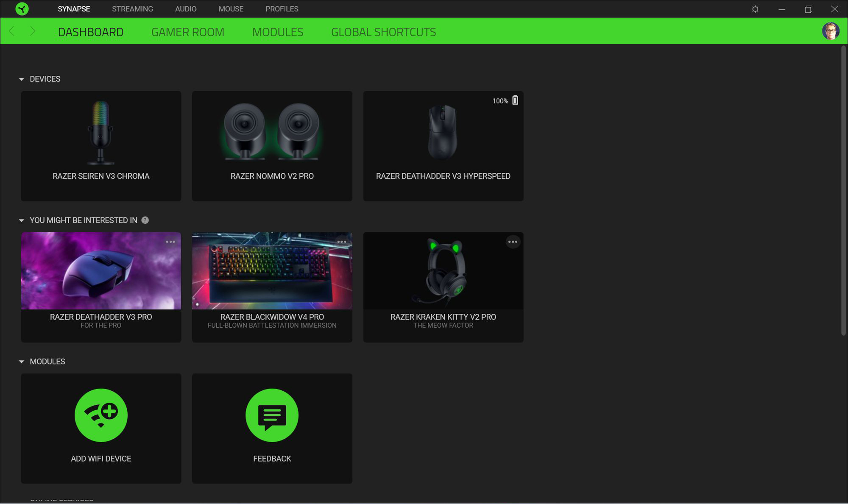
Task: Open options for DeathAdder V3 Pro card
Action: [170, 242]
